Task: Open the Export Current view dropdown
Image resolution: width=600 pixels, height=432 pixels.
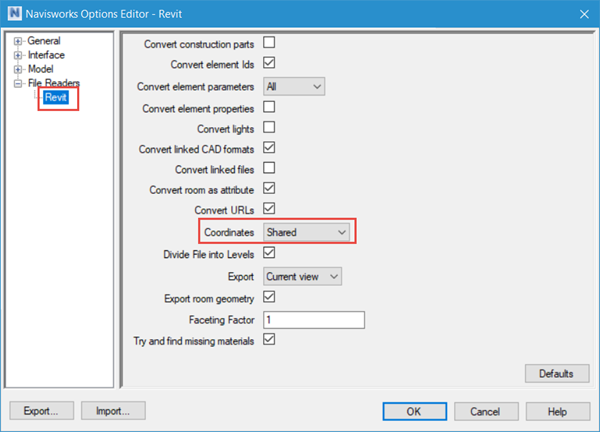Action: (302, 276)
